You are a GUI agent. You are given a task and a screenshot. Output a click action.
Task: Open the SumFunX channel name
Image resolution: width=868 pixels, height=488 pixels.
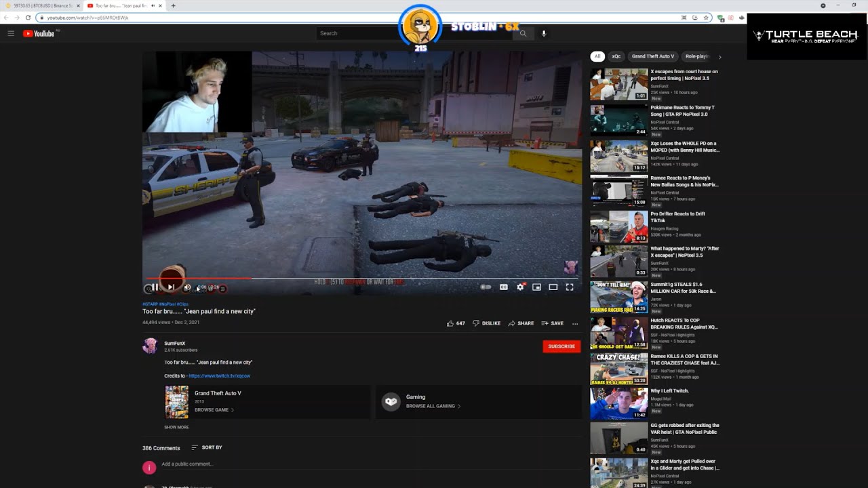(x=175, y=344)
